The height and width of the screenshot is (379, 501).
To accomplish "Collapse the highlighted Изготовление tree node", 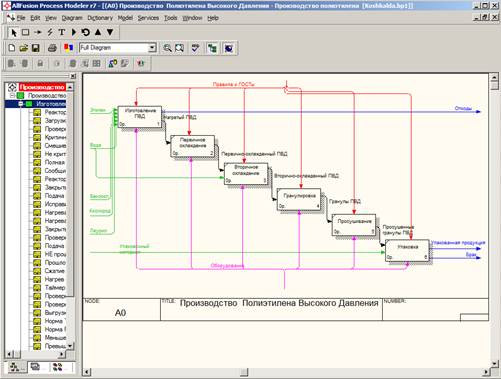I will click(21, 104).
